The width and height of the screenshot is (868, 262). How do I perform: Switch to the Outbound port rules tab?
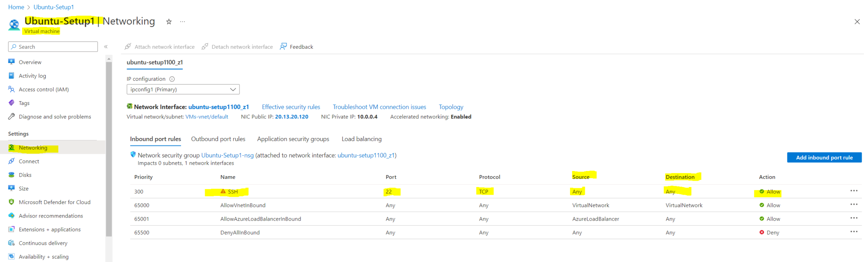pos(218,139)
